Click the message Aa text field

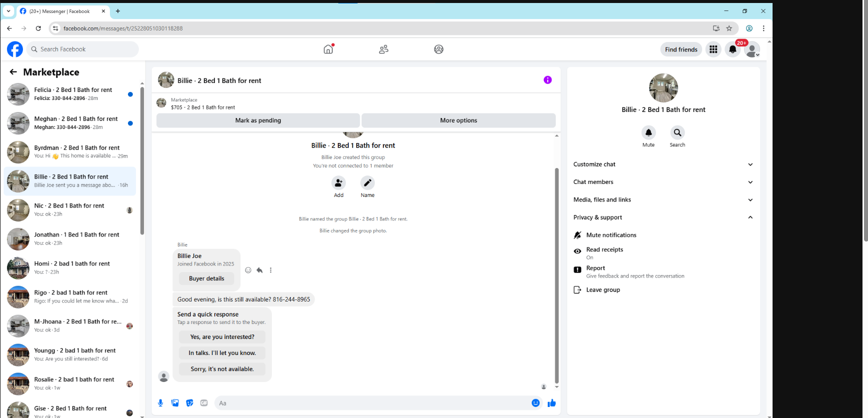372,403
